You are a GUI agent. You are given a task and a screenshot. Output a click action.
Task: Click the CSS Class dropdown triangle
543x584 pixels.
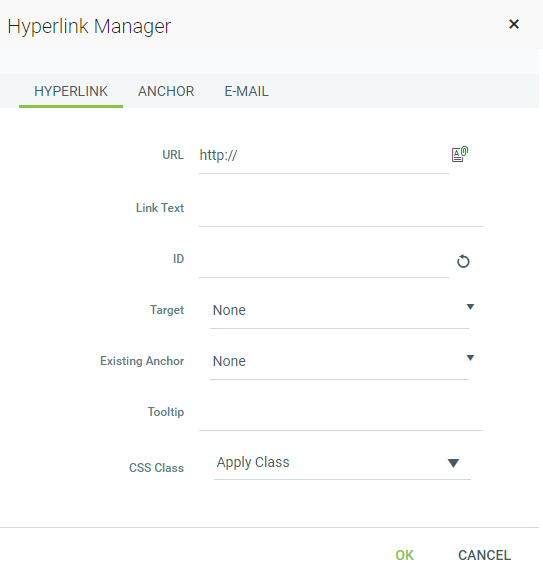pos(453,463)
